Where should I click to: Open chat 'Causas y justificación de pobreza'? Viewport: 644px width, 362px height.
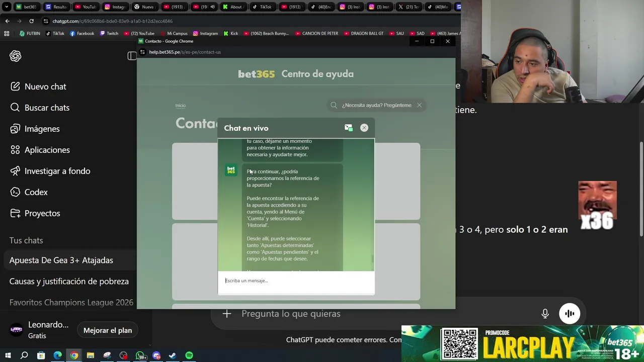[x=69, y=281]
